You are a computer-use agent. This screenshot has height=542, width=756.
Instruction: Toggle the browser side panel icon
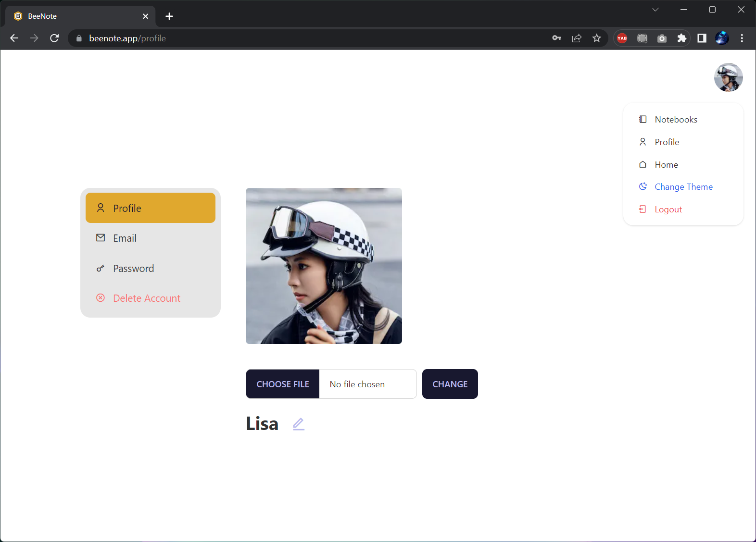tap(702, 38)
